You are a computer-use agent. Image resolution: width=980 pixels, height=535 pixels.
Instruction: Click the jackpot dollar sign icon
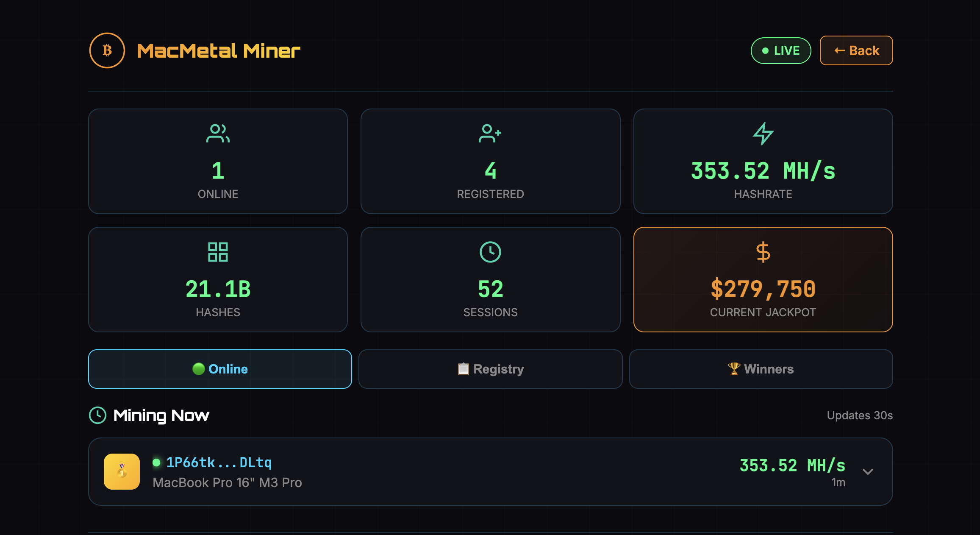[x=763, y=252]
